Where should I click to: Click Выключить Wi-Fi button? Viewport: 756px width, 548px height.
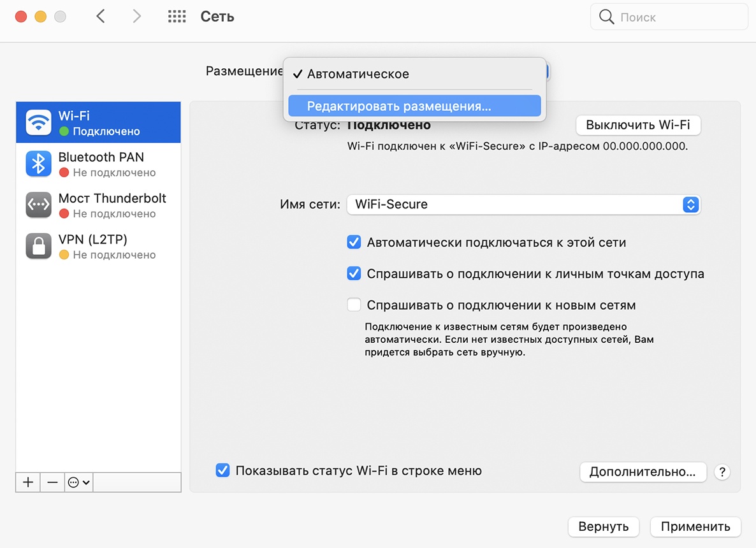(638, 125)
